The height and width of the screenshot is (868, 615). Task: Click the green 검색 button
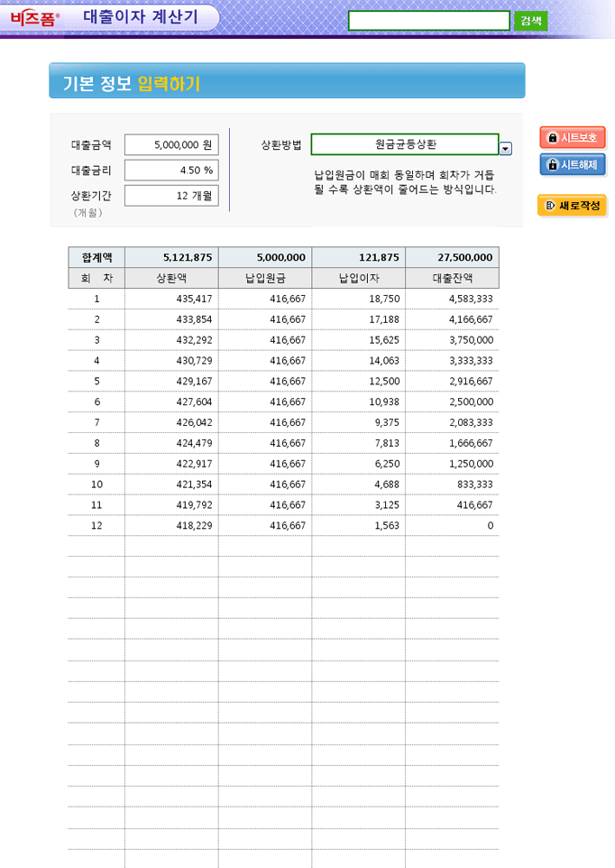[530, 21]
